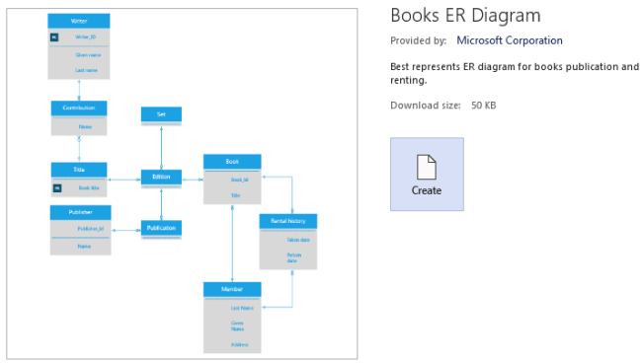
Task: Click the Edition entity in preview
Action: point(161,179)
